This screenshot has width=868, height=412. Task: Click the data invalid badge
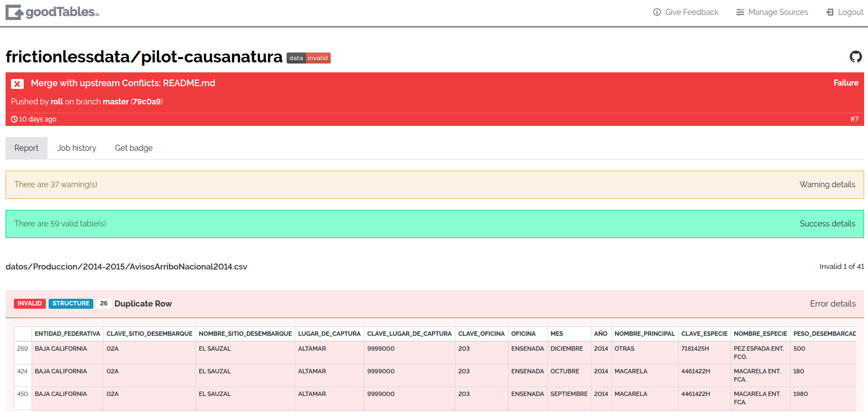pos(309,58)
